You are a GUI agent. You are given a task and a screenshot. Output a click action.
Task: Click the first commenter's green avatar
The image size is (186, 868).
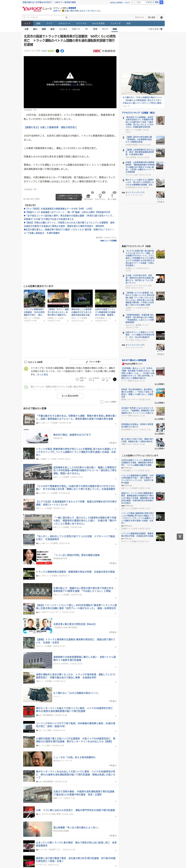point(26,369)
